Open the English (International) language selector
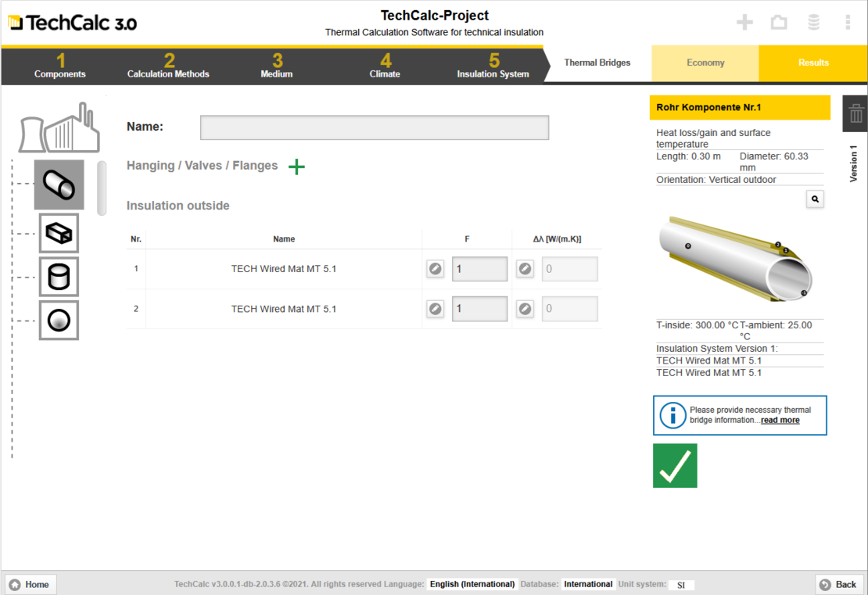 tap(472, 584)
